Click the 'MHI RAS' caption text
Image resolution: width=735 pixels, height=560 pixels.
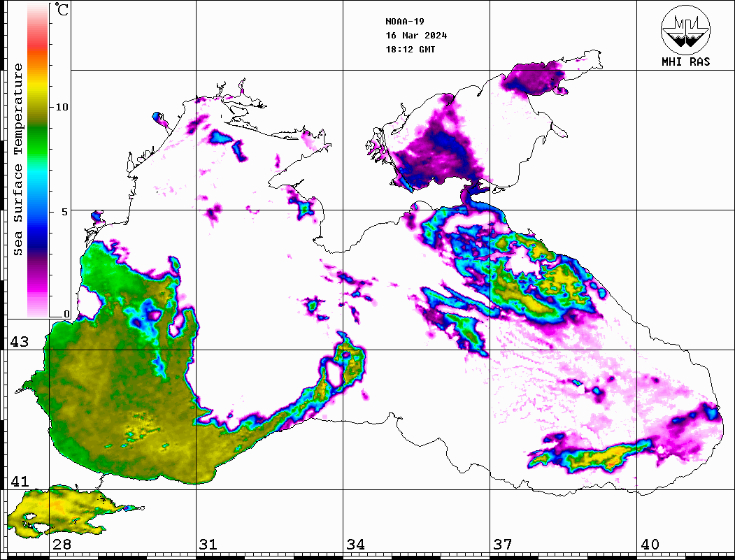686,62
